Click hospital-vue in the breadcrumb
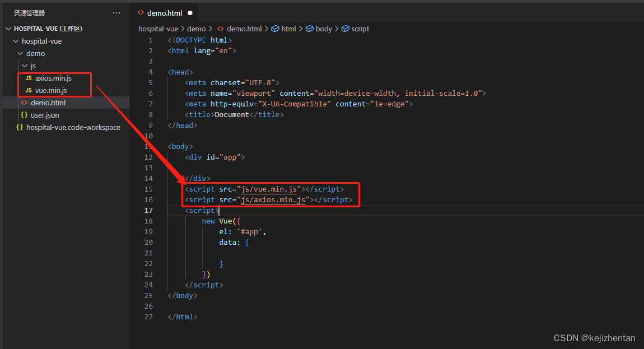The width and height of the screenshot is (644, 349). point(158,29)
